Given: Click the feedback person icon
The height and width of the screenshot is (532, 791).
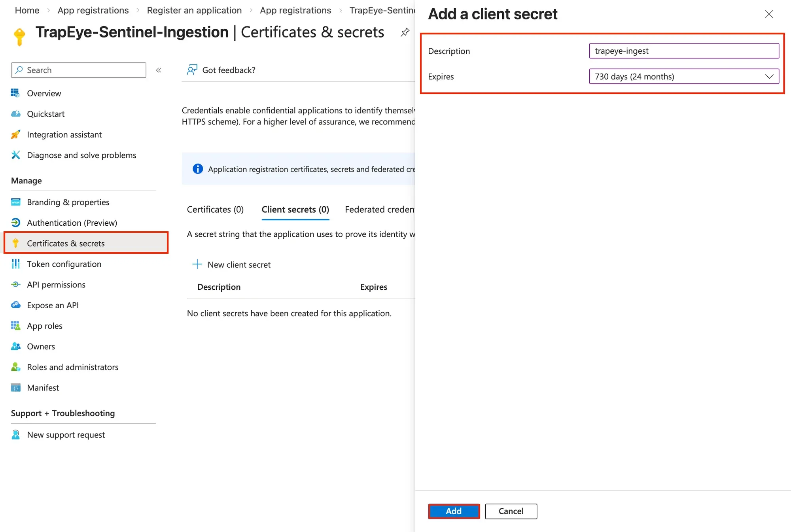Looking at the screenshot, I should (192, 70).
